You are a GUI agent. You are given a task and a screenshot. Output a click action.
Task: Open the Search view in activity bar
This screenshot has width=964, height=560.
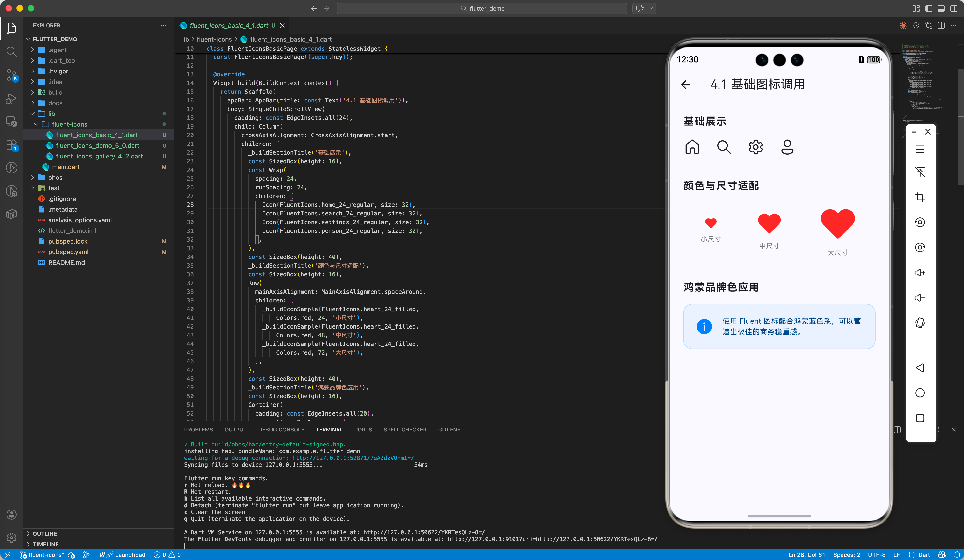[12, 51]
